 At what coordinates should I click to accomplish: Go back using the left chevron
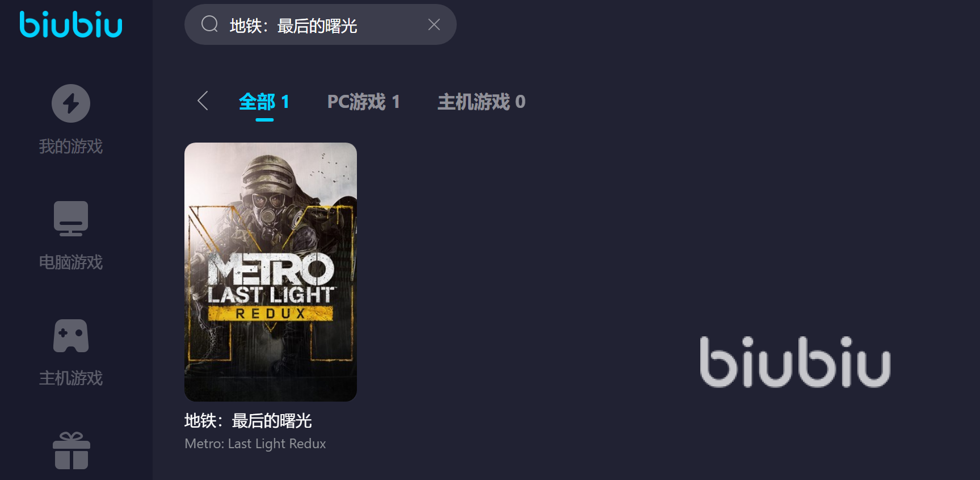[x=203, y=101]
